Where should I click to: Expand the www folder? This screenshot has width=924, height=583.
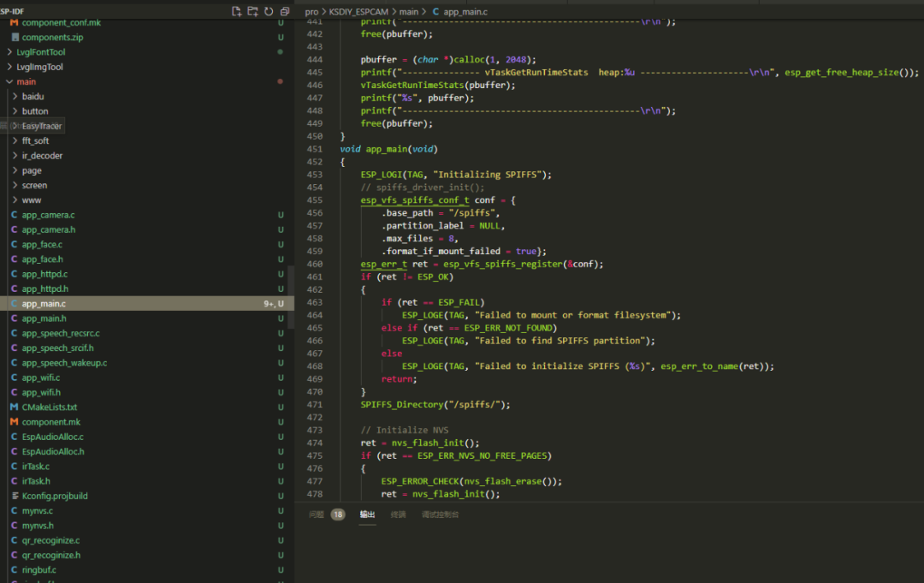pos(32,200)
